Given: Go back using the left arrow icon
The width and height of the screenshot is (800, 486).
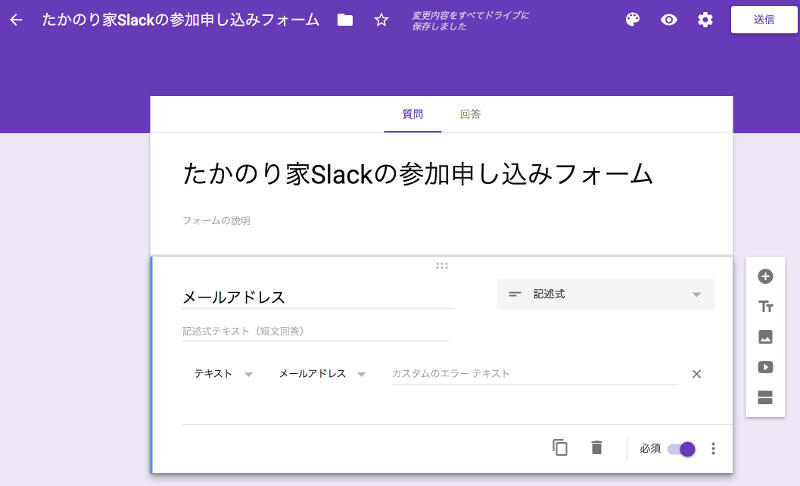Looking at the screenshot, I should [16, 20].
